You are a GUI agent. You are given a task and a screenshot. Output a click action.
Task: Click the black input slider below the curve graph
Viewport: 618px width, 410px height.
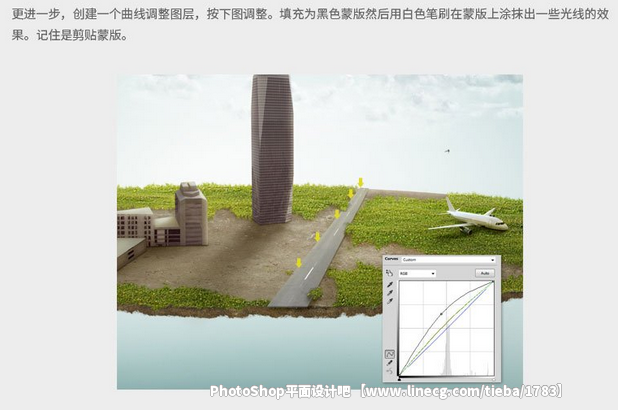click(400, 379)
